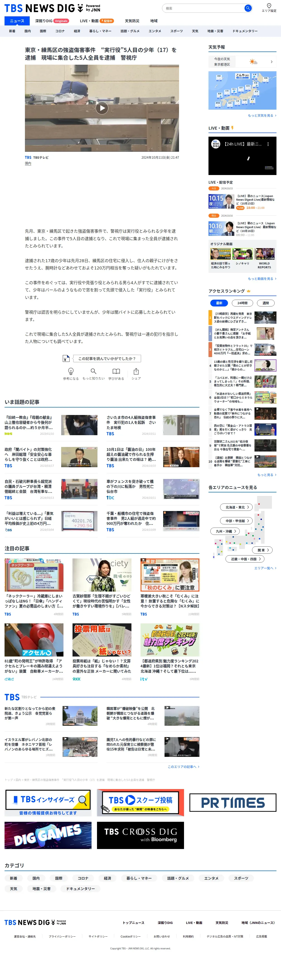Click the もっと知りたい magnifier reaction icon
Viewport: 281px width, 980px height.
coord(93,371)
